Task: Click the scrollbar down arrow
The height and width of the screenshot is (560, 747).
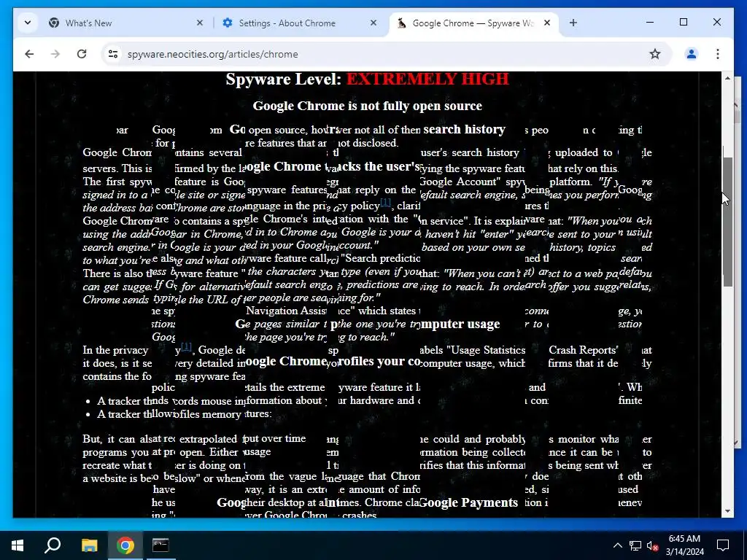Action: point(727,511)
